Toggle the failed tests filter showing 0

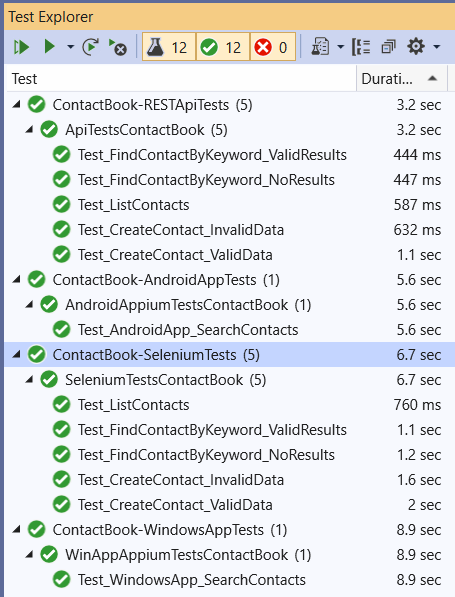pos(273,47)
